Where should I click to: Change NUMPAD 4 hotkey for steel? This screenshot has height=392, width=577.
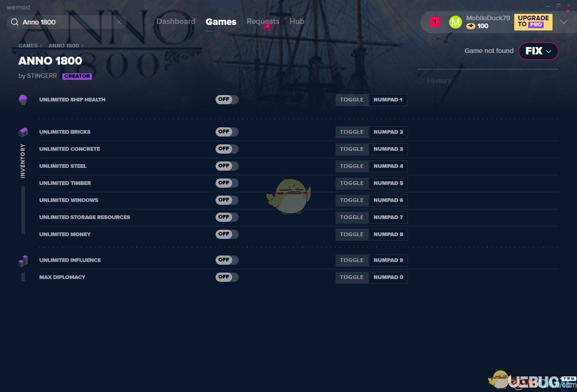coord(388,166)
